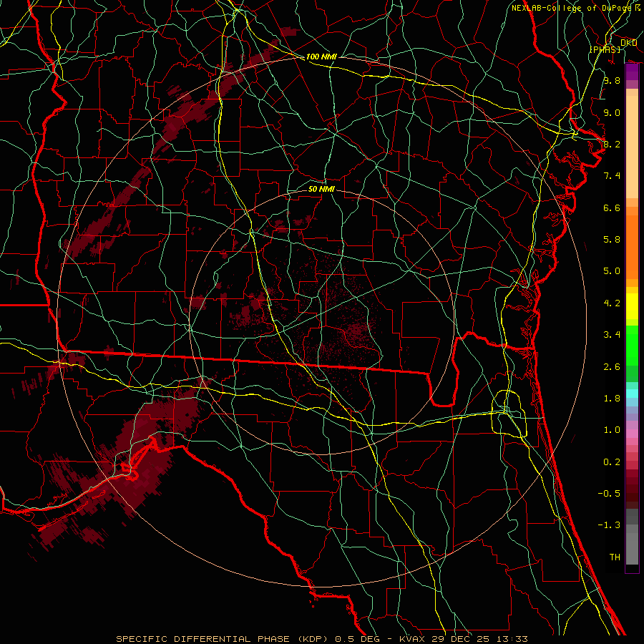Click the NEXLAB-College of DuPage logo icon
Image resolution: width=644 pixels, height=644 pixels.
636,7
